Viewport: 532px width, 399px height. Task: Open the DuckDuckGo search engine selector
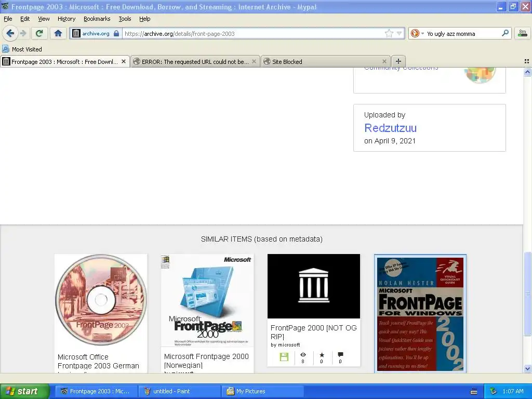tap(417, 33)
